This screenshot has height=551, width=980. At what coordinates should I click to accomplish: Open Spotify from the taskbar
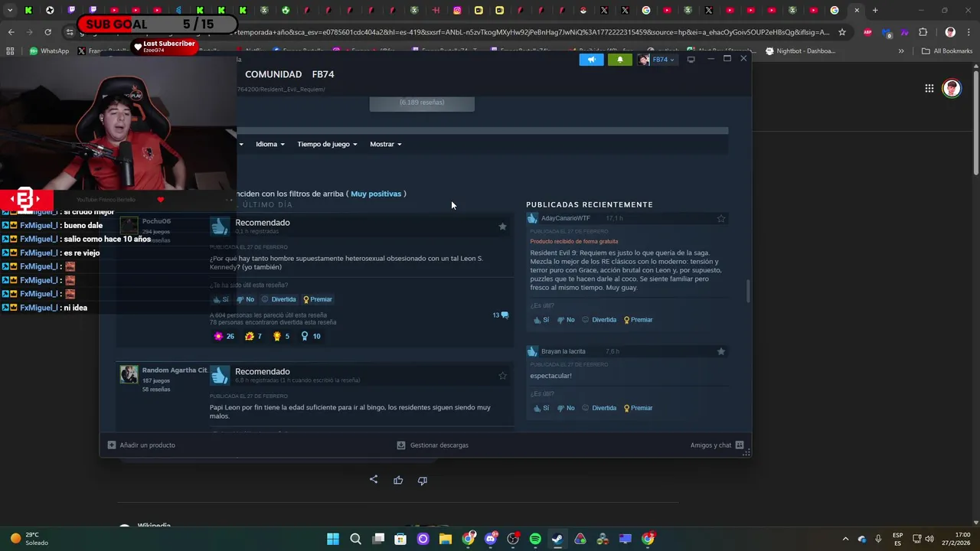(535, 539)
